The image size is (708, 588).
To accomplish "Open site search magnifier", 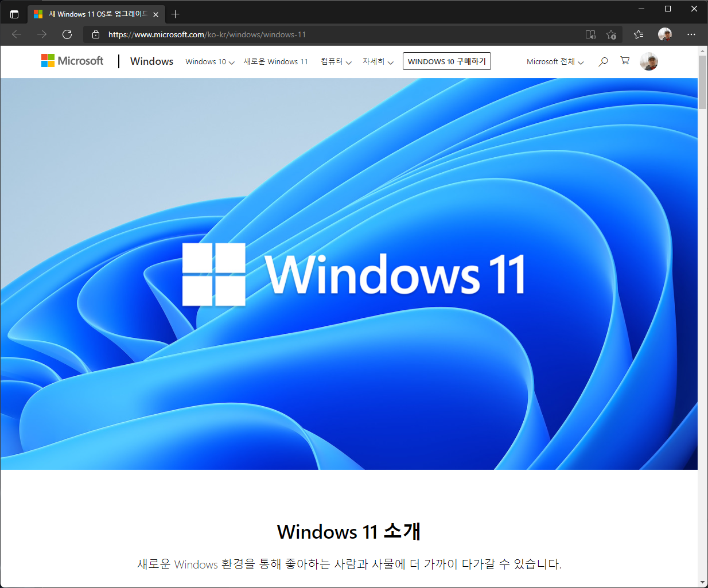I will 603,61.
